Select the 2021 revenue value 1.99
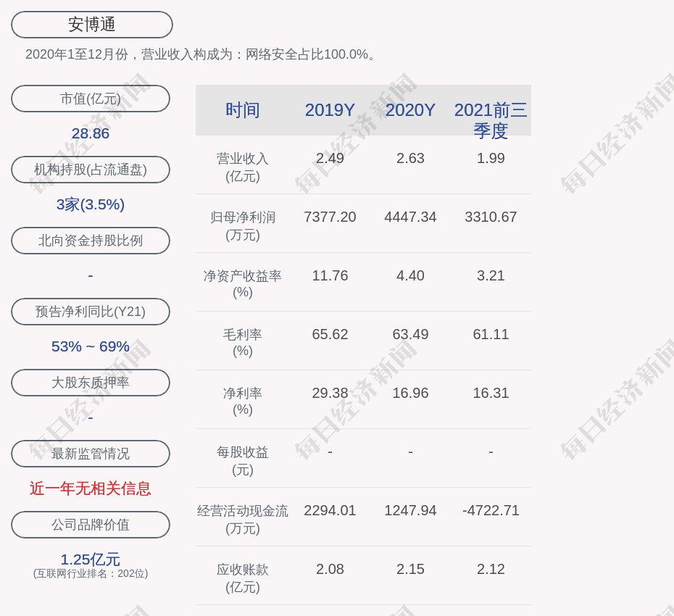 point(491,158)
